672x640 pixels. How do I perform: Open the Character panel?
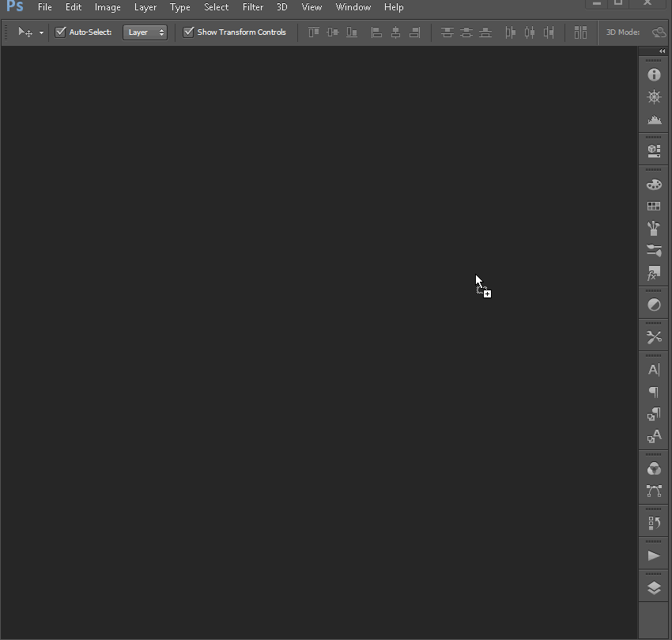(x=654, y=369)
